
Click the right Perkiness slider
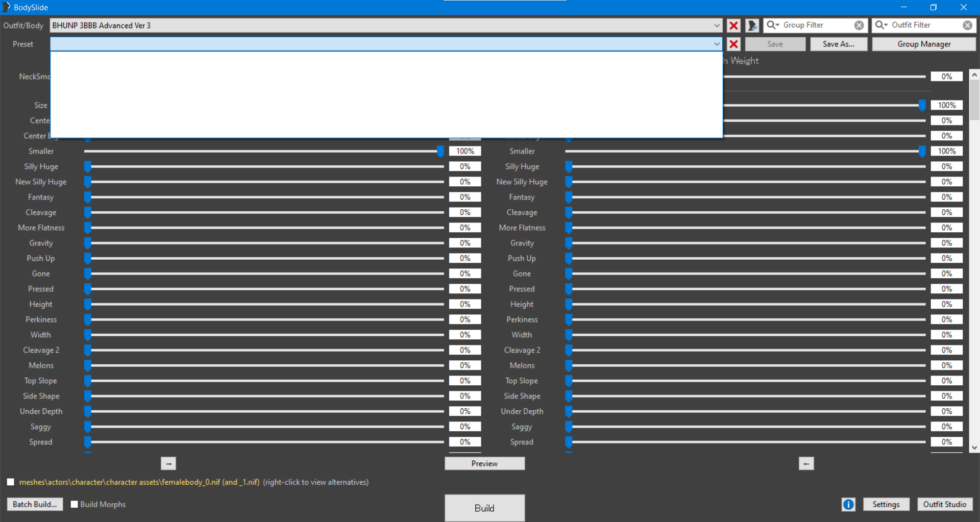coord(745,319)
